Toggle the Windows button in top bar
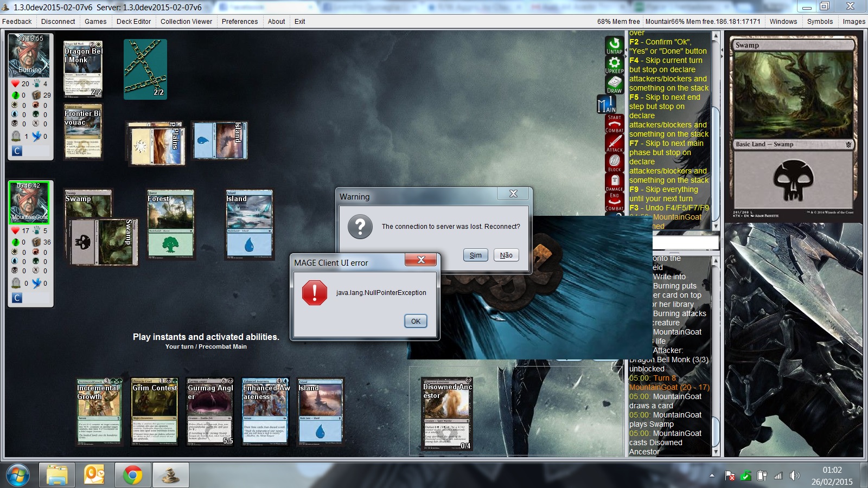868x488 pixels. [783, 22]
